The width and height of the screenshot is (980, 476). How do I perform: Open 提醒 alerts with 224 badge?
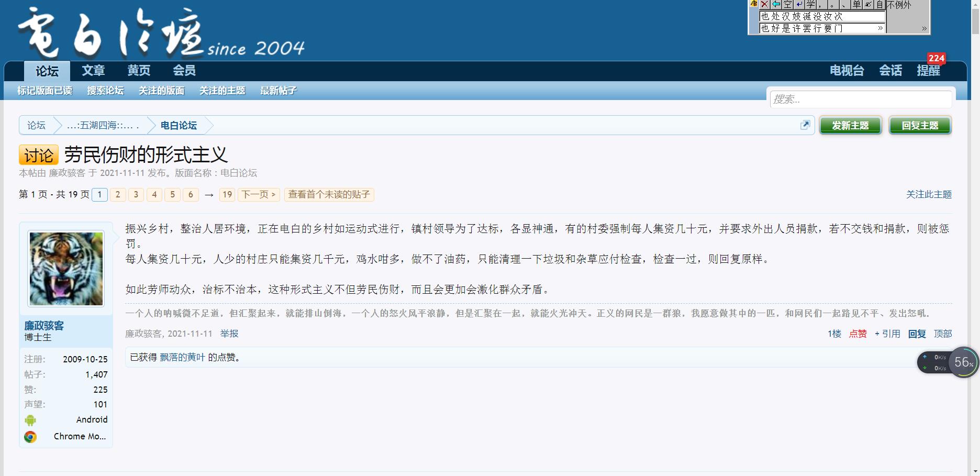pos(928,71)
